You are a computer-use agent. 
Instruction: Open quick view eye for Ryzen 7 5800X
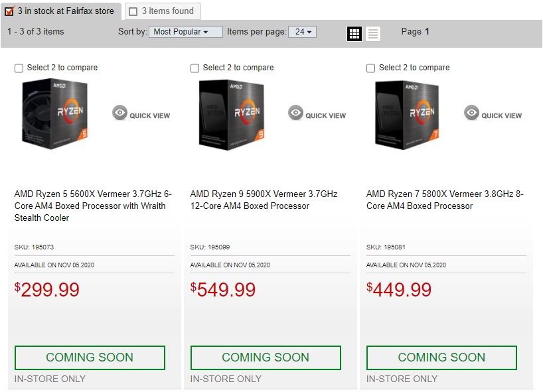(x=472, y=113)
